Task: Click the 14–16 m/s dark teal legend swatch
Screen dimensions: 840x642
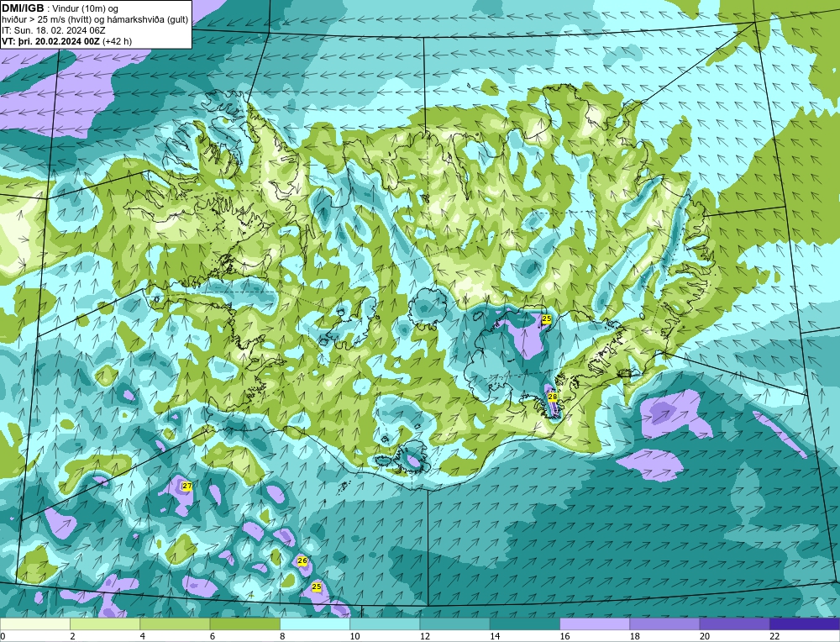Action: click(x=525, y=624)
